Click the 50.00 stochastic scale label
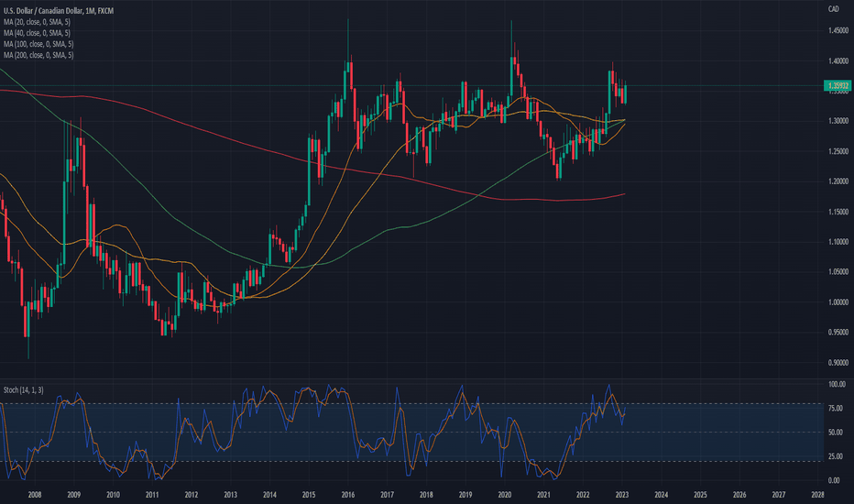This screenshot has width=854, height=504. [x=835, y=433]
